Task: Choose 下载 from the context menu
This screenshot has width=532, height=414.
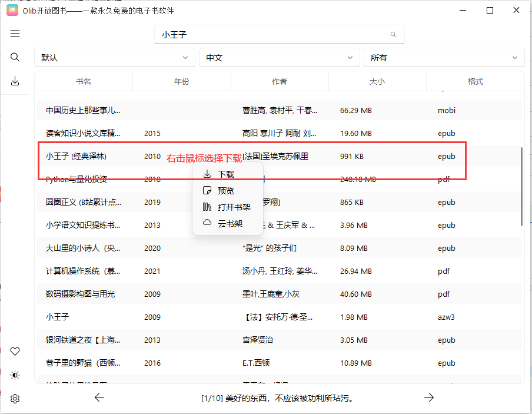Action: (227, 174)
